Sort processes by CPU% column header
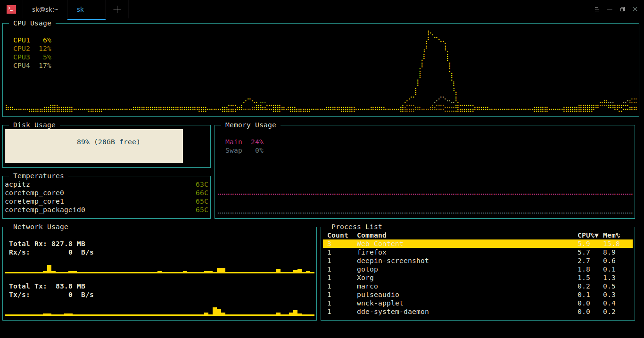 coord(587,235)
